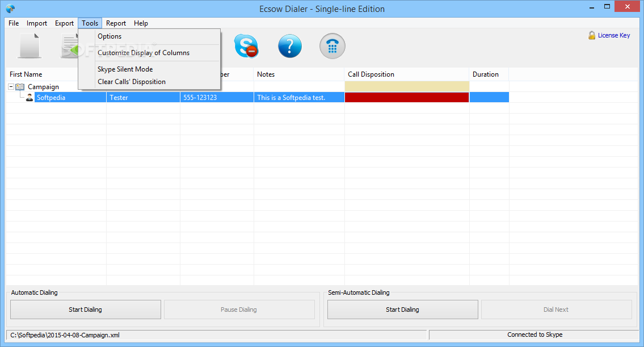Click the 'This is a Softpedia test.' note
Image resolution: width=644 pixels, height=347 pixels.
click(x=299, y=98)
